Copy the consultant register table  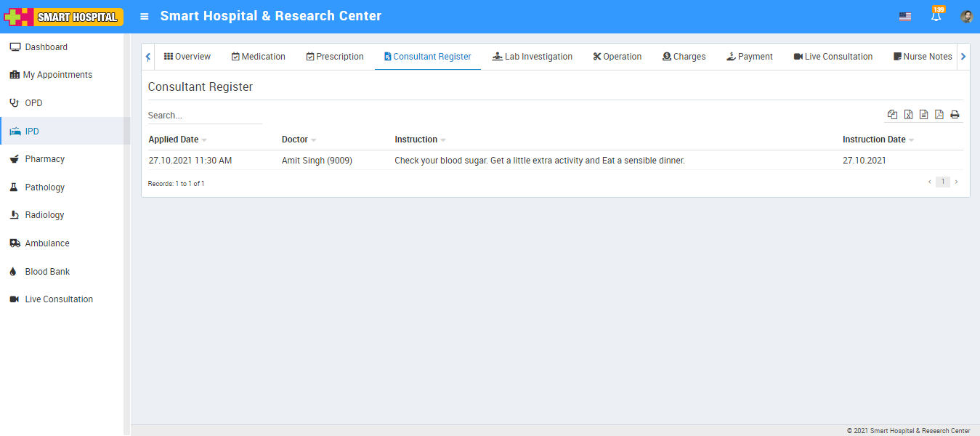point(892,115)
